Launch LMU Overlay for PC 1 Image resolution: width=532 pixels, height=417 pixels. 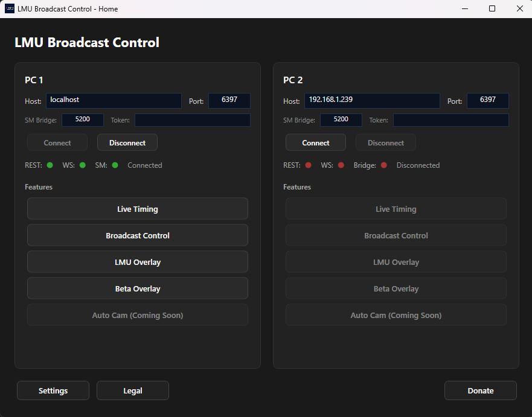click(138, 262)
